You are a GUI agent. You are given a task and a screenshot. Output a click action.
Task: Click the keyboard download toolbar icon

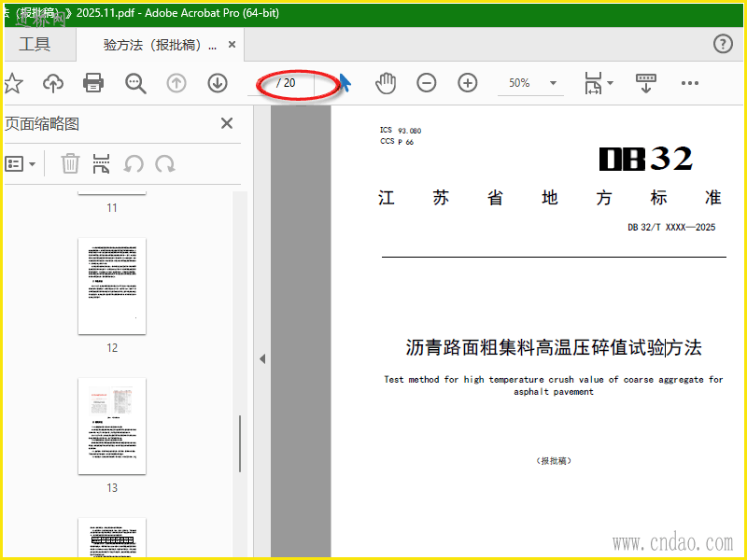pyautogui.click(x=646, y=83)
